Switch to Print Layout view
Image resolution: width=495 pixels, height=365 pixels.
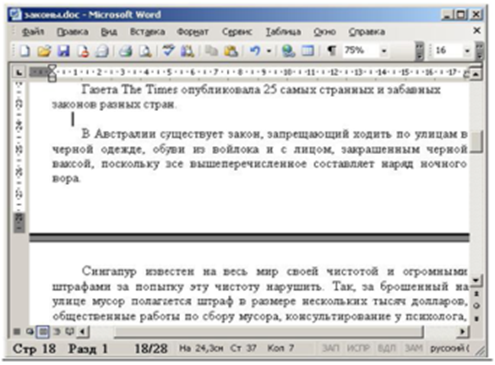(43, 331)
